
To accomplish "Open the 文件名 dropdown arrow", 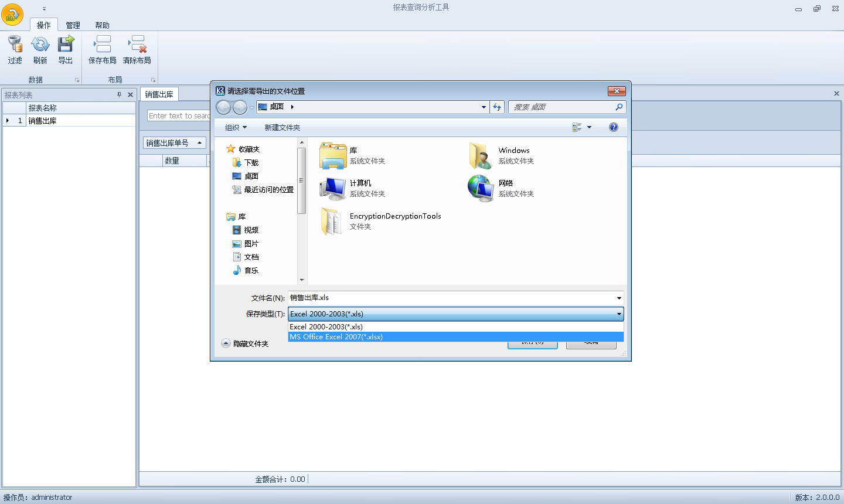I will (619, 298).
